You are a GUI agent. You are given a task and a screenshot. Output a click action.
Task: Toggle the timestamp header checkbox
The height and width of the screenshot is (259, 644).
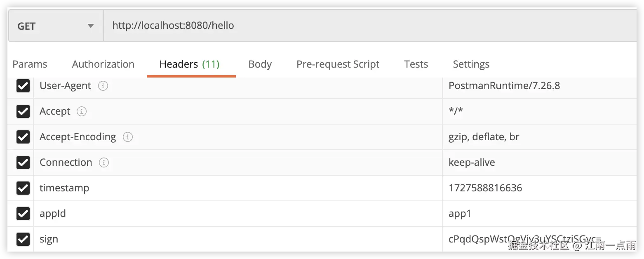click(23, 188)
